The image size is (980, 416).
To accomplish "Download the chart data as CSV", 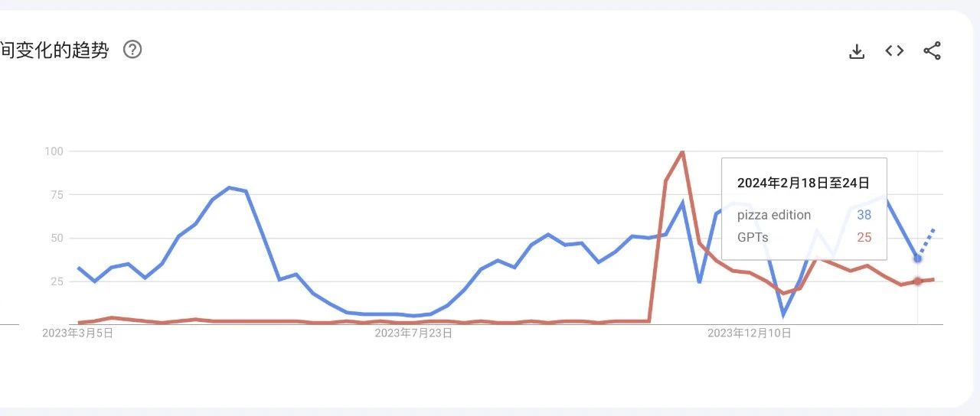I will (x=857, y=51).
